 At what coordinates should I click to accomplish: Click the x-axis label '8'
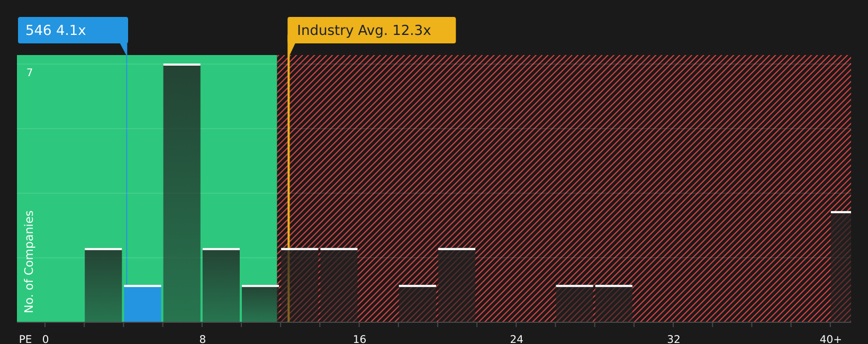point(202,339)
